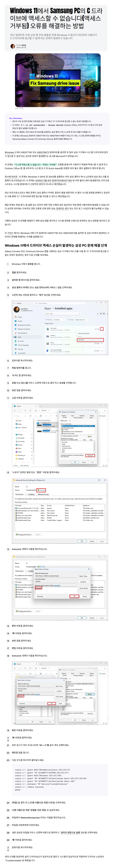Image resolution: width=114 pixels, height=868 pixels.
Task: Click the Key takeaways heading
Action: 16,118
